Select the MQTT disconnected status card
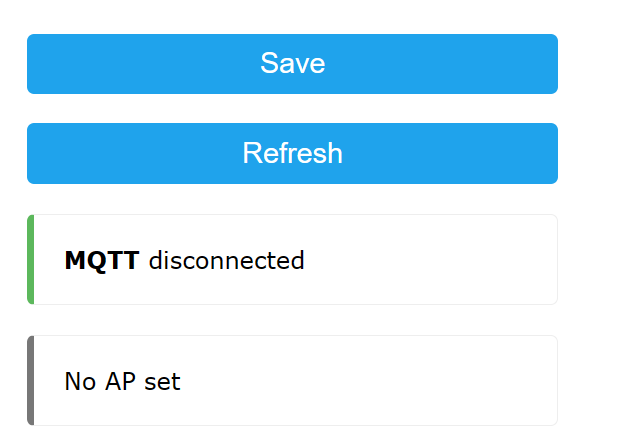 tap(292, 260)
